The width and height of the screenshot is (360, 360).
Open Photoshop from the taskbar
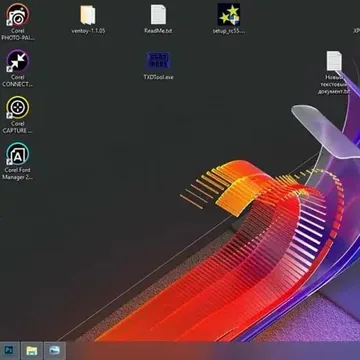tap(10, 350)
